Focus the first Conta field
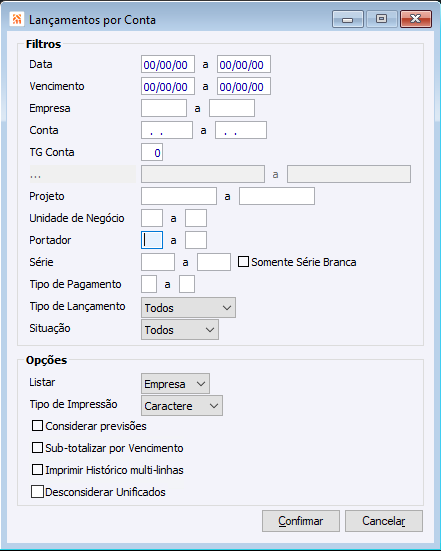This screenshot has width=441, height=551. point(167,130)
